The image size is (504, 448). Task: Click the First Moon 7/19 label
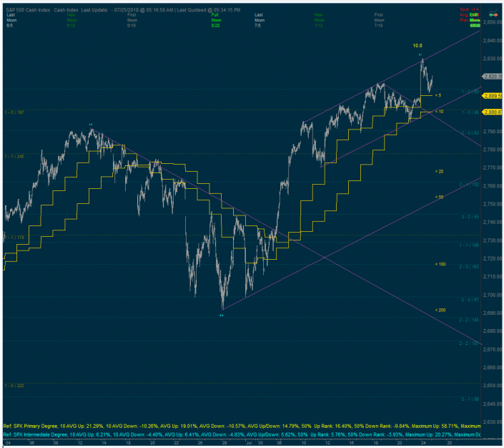tap(379, 20)
